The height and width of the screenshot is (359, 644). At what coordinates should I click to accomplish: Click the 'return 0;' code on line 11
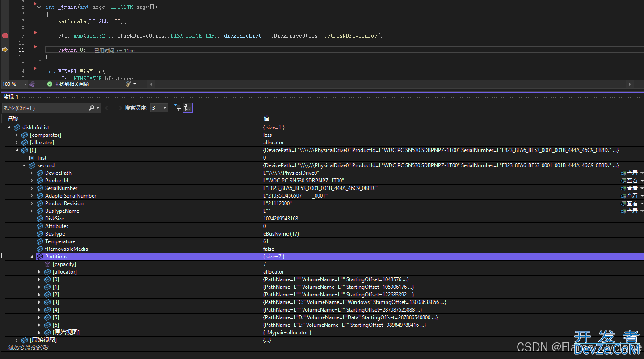tap(72, 50)
